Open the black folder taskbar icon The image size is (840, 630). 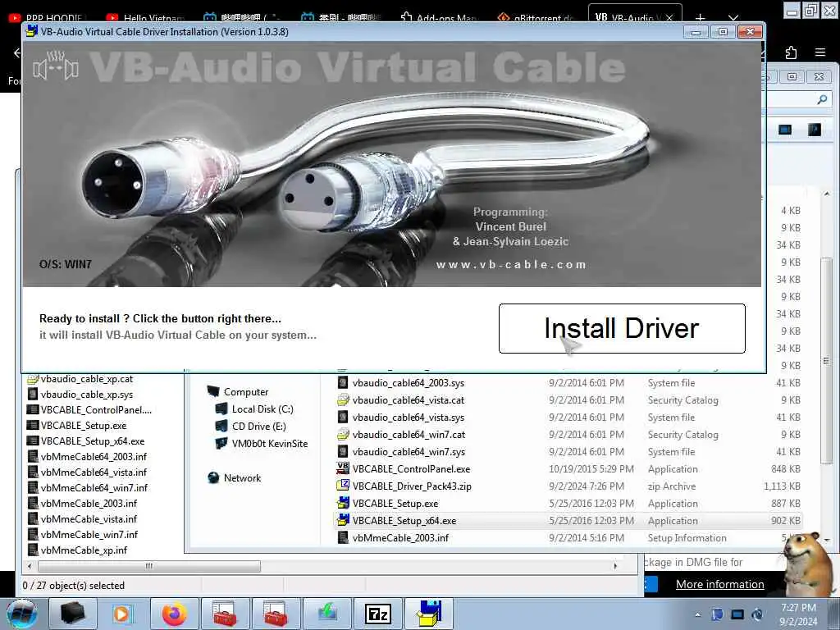72,614
